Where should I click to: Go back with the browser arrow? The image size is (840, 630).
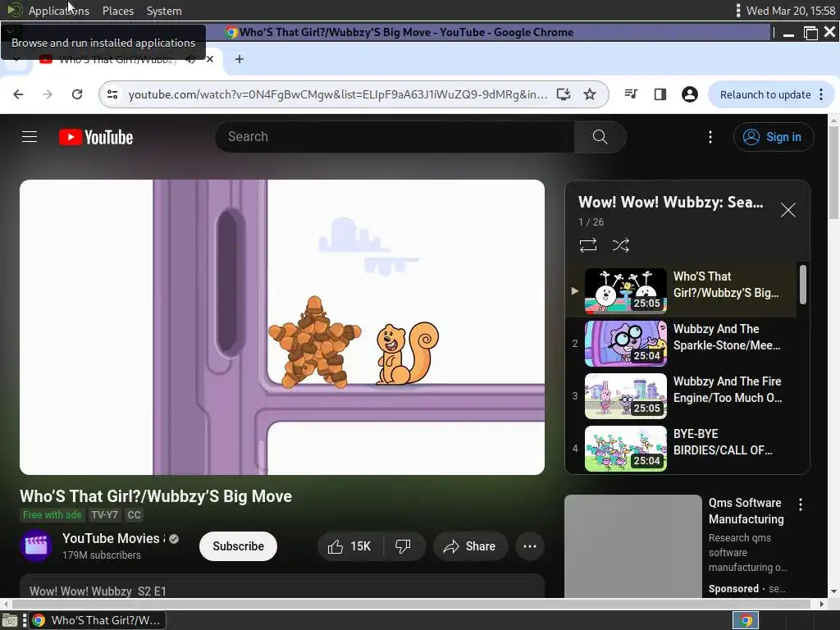[18, 94]
